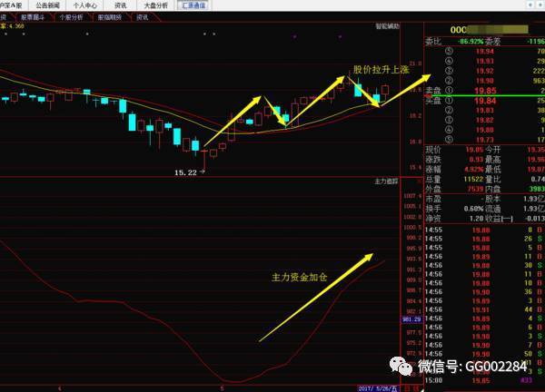Click the buy-one price 19.84
The width and height of the screenshot is (545, 392).
click(x=486, y=101)
